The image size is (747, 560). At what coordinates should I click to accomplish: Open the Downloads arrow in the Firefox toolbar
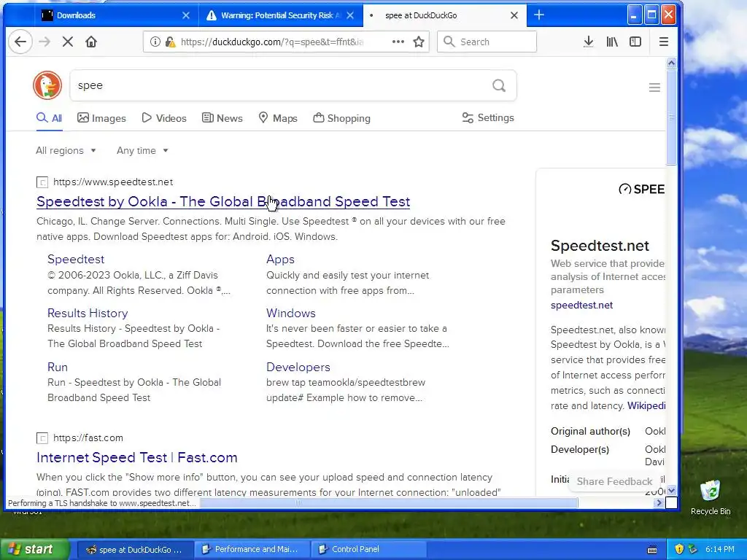[x=589, y=42]
